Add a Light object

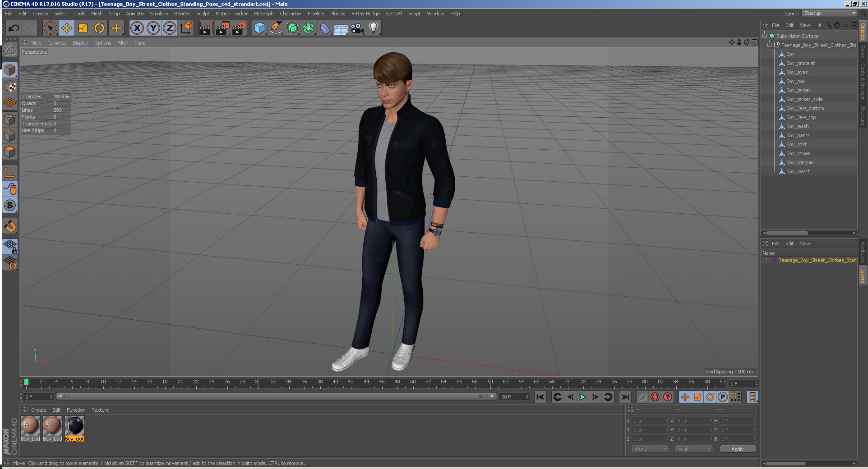374,28
